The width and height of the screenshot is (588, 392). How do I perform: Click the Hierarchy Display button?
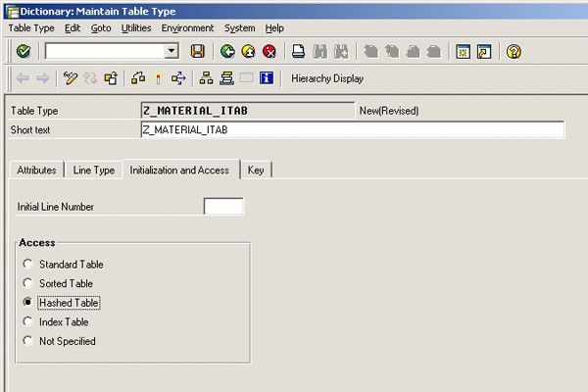coord(327,78)
